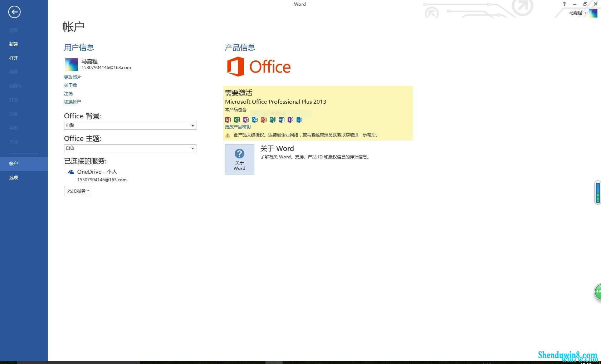
Task: Select 新建 in the backstage sidebar
Action: pos(24,44)
